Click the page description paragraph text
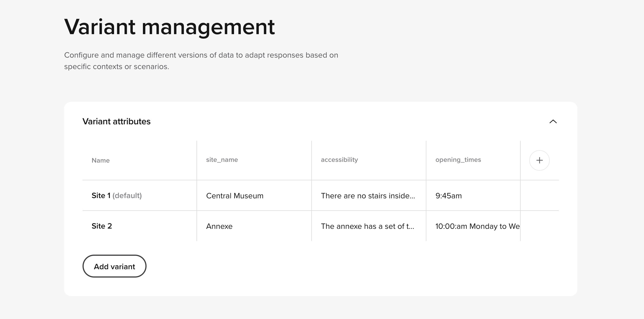The image size is (644, 319). pyautogui.click(x=201, y=61)
